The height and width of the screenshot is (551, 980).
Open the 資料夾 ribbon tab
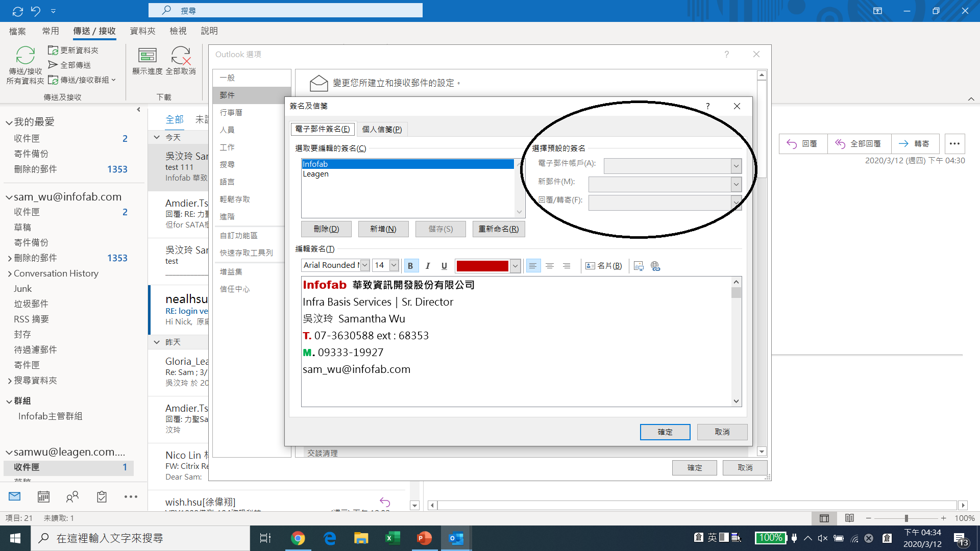[142, 31]
